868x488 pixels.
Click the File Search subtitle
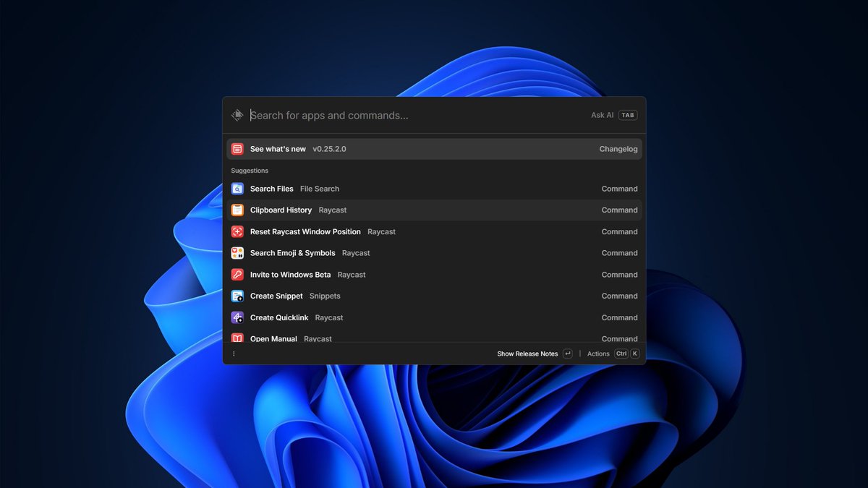[x=320, y=189]
